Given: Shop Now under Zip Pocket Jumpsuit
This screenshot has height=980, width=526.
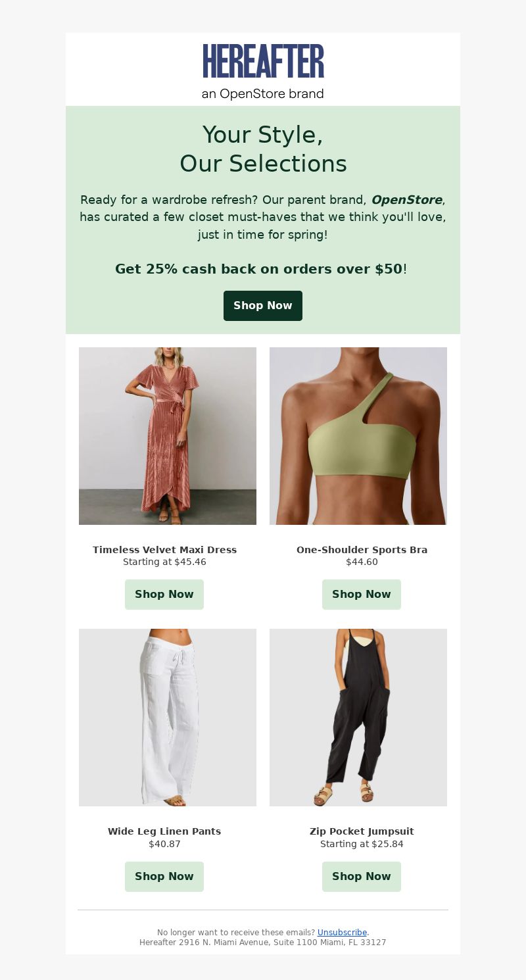Looking at the screenshot, I should pos(362,877).
